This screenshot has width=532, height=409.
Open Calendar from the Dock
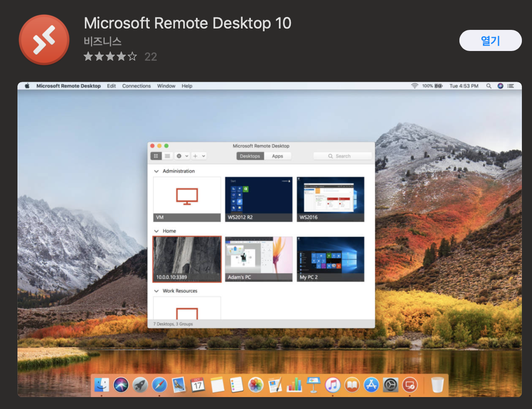[198, 385]
